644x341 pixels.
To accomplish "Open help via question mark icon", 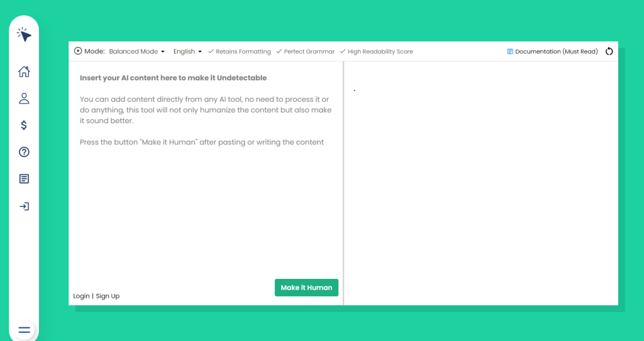I will [x=25, y=152].
